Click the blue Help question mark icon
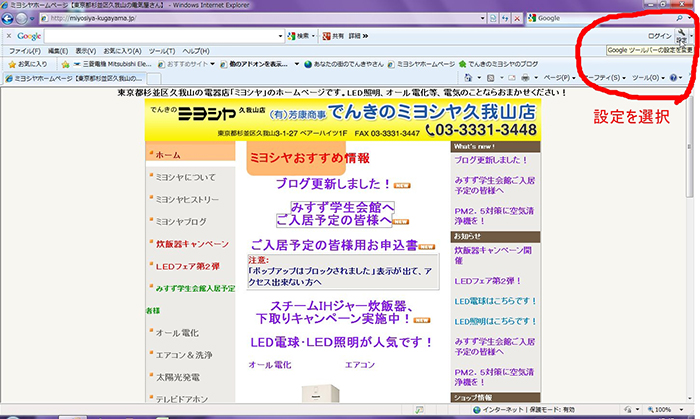 (x=673, y=77)
